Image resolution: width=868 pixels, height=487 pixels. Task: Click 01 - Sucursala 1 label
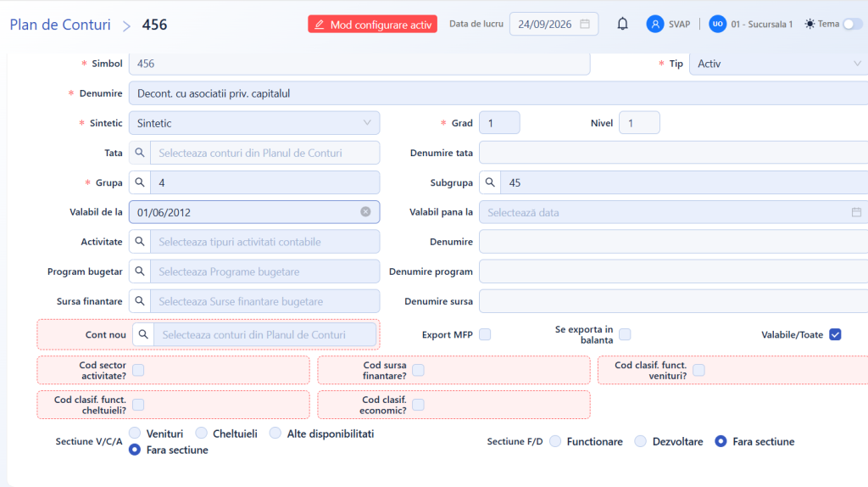point(762,25)
